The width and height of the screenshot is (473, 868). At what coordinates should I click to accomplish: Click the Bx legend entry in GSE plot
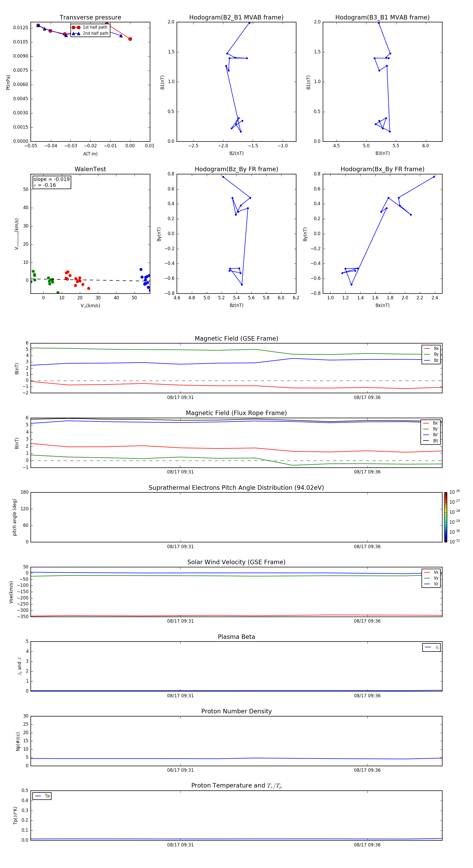pyautogui.click(x=431, y=349)
